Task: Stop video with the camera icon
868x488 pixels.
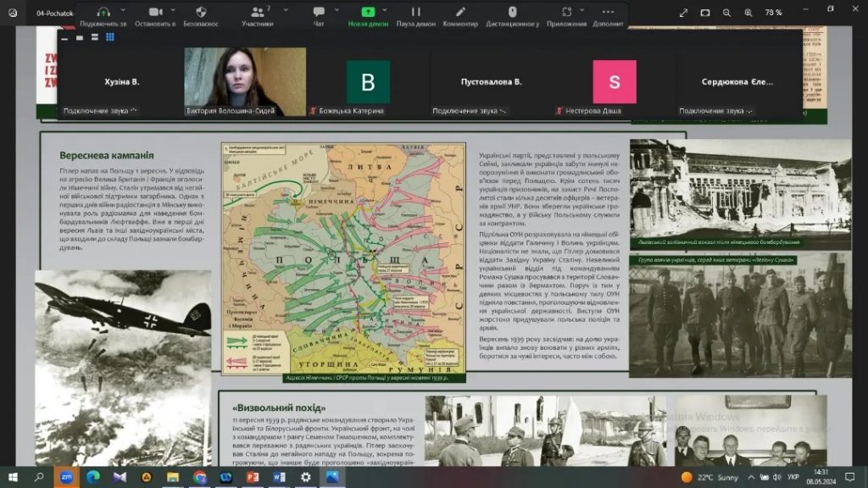Action: tap(155, 12)
